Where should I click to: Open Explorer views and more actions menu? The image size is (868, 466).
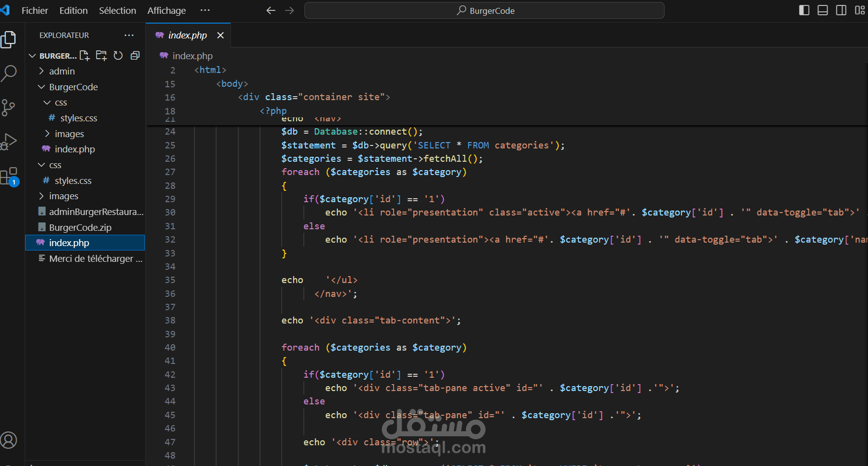(x=129, y=36)
